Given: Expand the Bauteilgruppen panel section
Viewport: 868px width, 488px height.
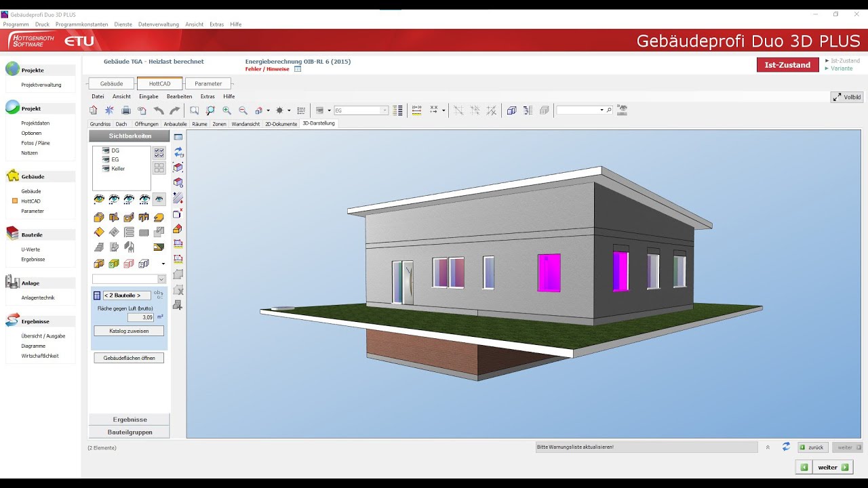Looking at the screenshot, I should pyautogui.click(x=130, y=432).
